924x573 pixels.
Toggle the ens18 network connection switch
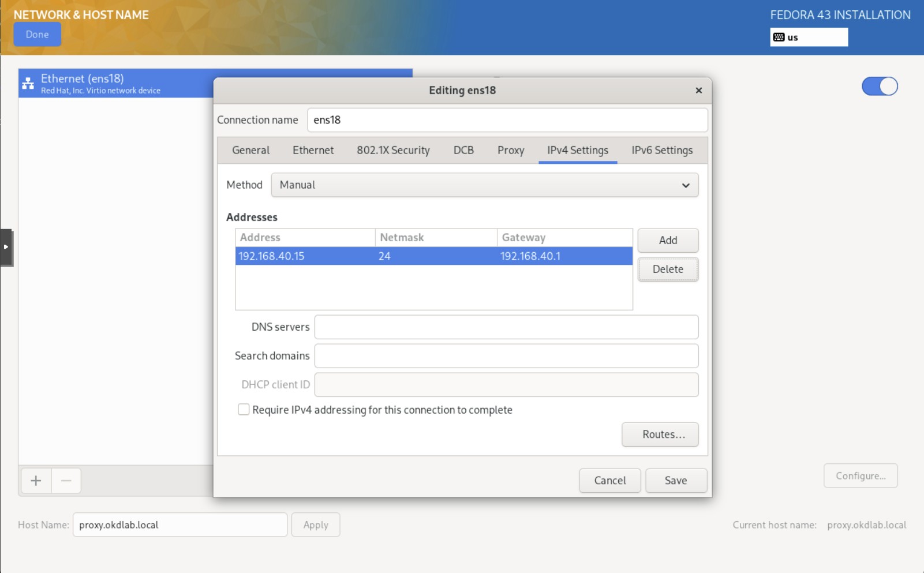[879, 87]
